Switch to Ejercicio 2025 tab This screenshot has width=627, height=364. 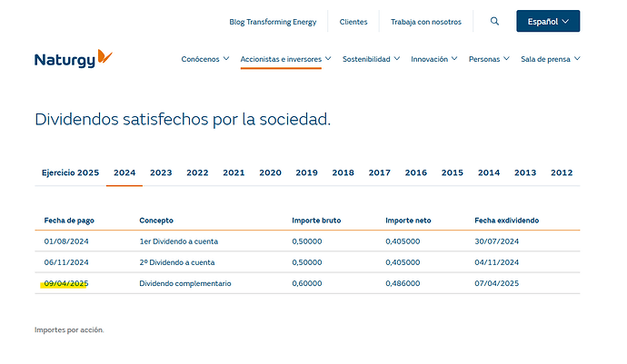pyautogui.click(x=70, y=172)
